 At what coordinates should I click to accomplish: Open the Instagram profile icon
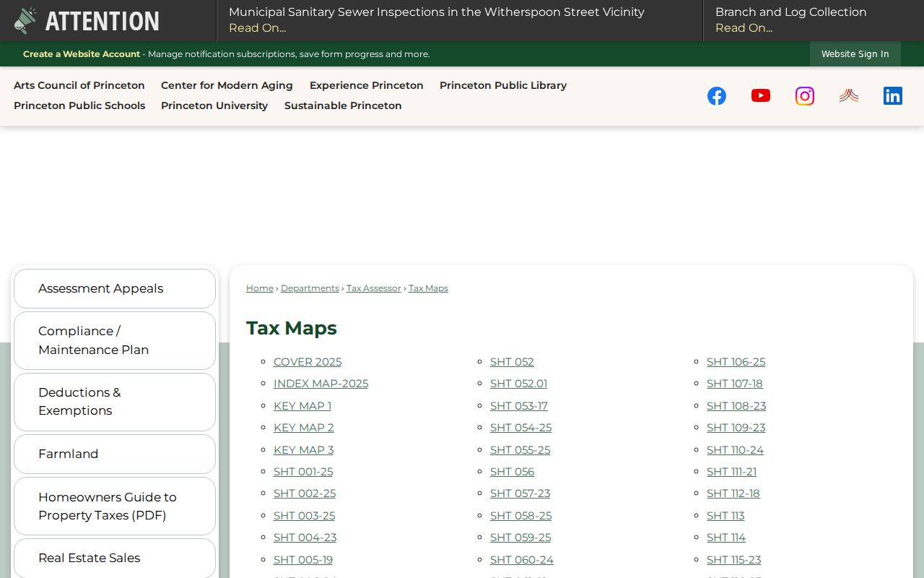tap(805, 96)
